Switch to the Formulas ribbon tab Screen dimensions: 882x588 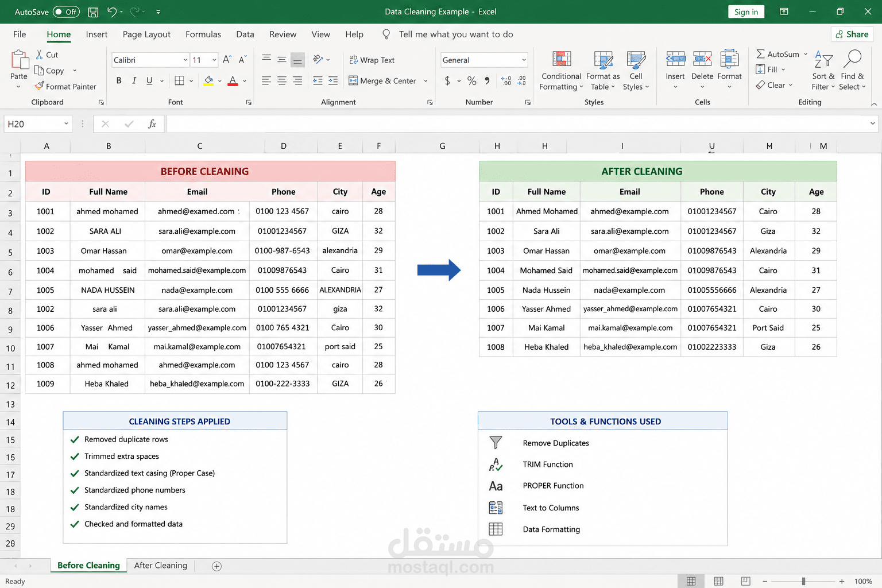click(203, 34)
